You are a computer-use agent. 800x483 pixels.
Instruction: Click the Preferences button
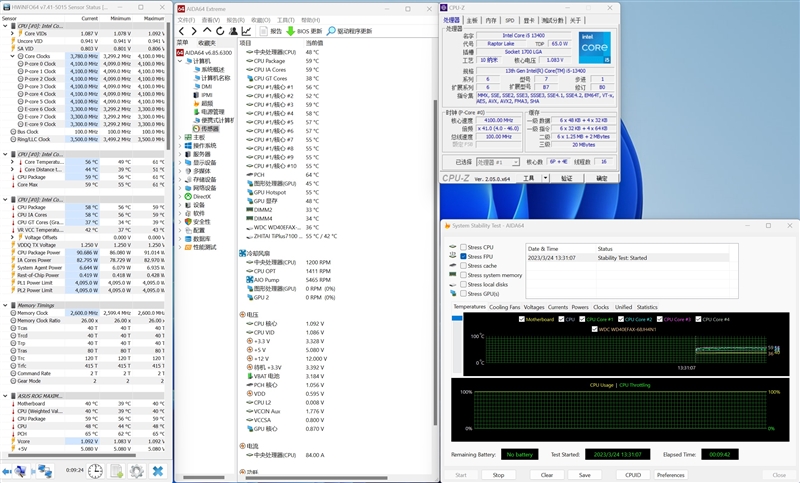click(670, 475)
